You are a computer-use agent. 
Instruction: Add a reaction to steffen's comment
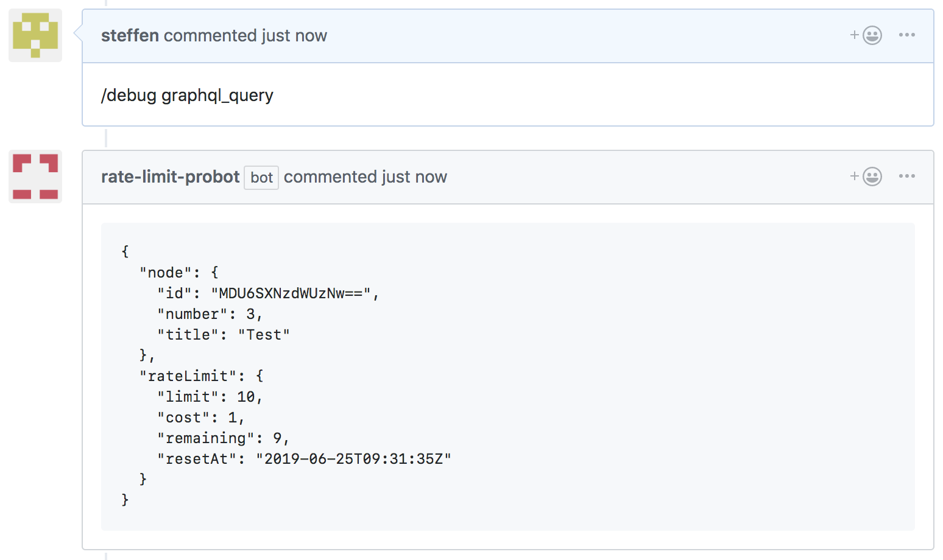coord(866,35)
